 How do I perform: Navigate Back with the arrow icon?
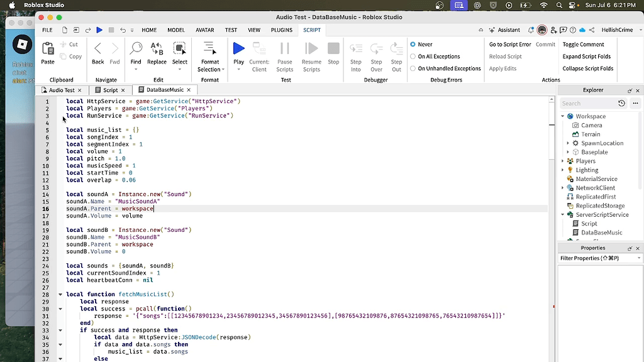pyautogui.click(x=97, y=48)
